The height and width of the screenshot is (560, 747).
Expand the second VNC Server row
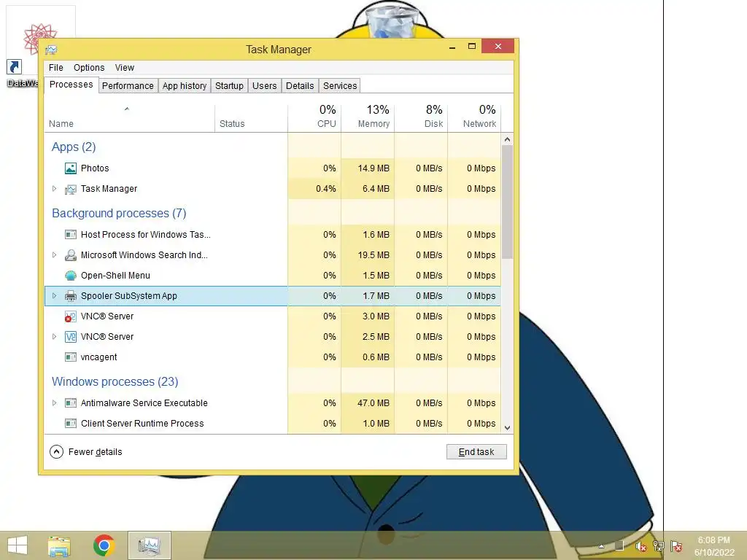(x=54, y=336)
